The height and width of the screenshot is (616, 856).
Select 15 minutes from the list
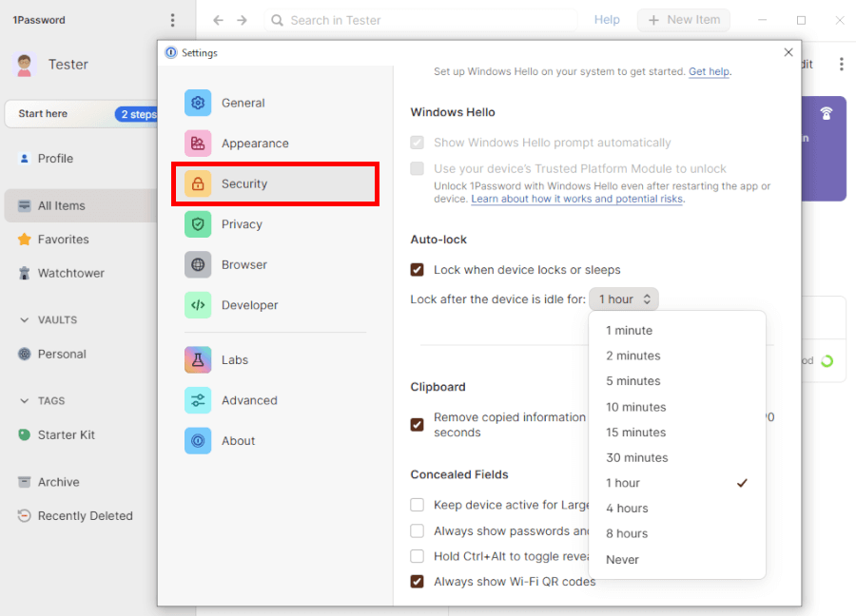(x=637, y=432)
